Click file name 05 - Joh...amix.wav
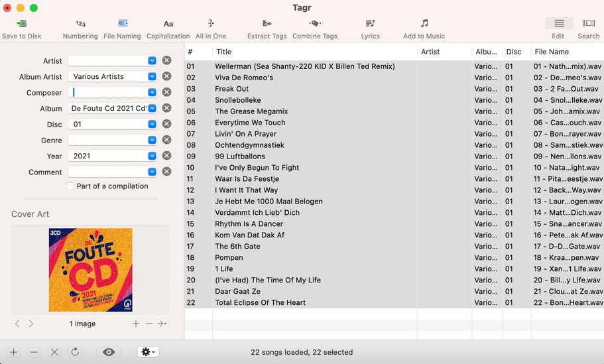 [x=567, y=111]
